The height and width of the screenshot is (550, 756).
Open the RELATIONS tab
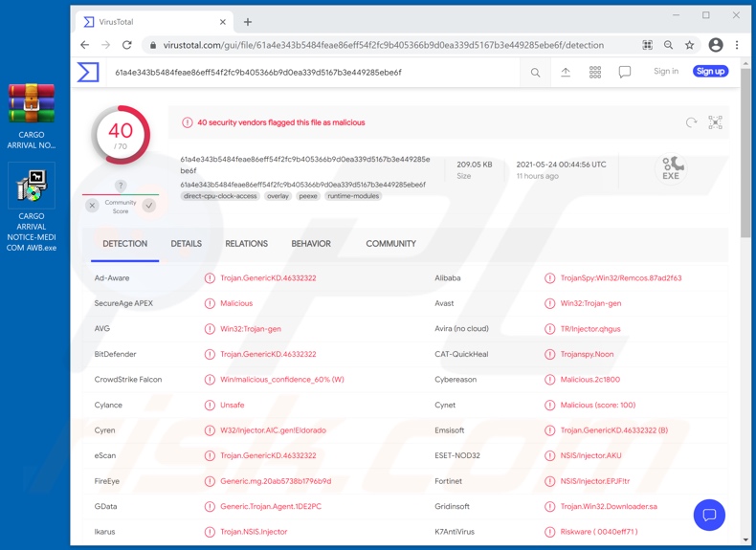point(246,244)
